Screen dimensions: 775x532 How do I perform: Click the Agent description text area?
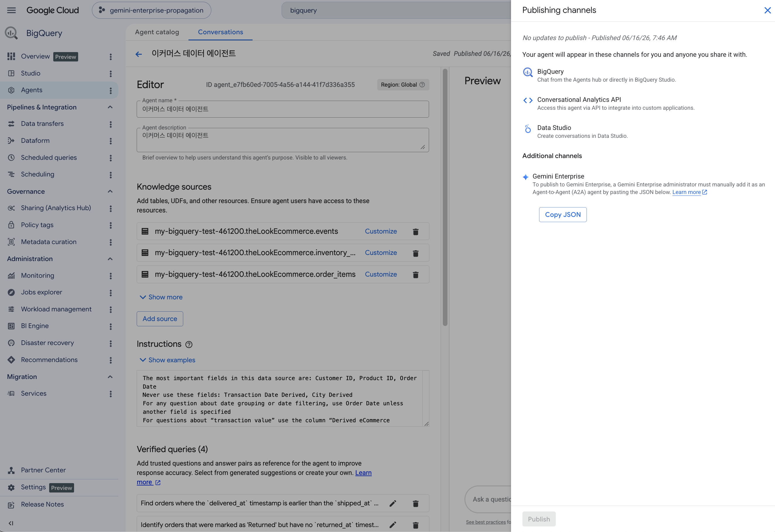tap(282, 140)
